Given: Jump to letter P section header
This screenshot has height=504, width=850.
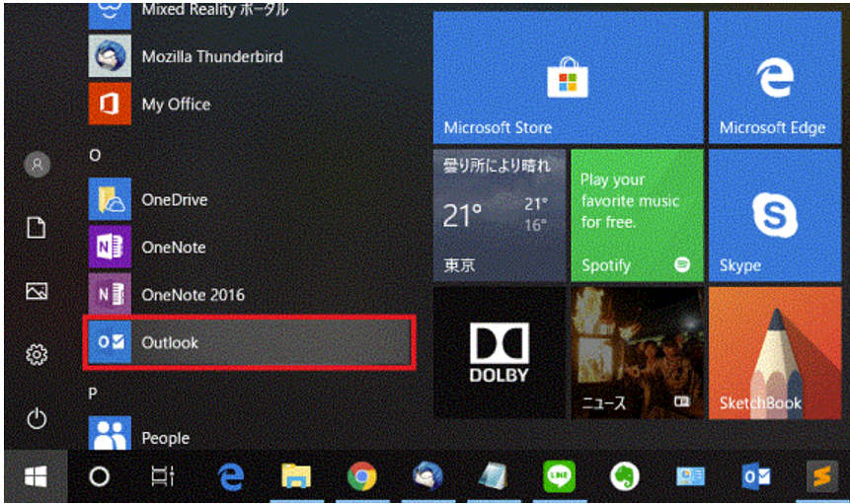Looking at the screenshot, I should tap(93, 393).
